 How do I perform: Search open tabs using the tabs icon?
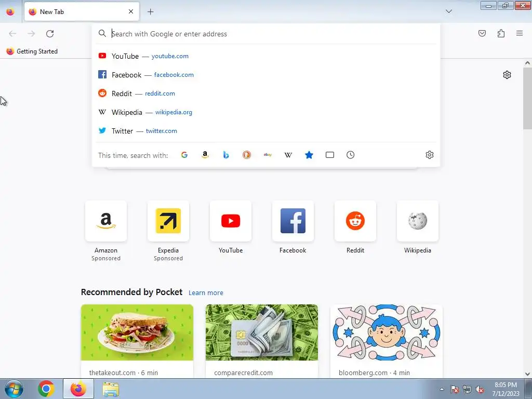coord(330,155)
